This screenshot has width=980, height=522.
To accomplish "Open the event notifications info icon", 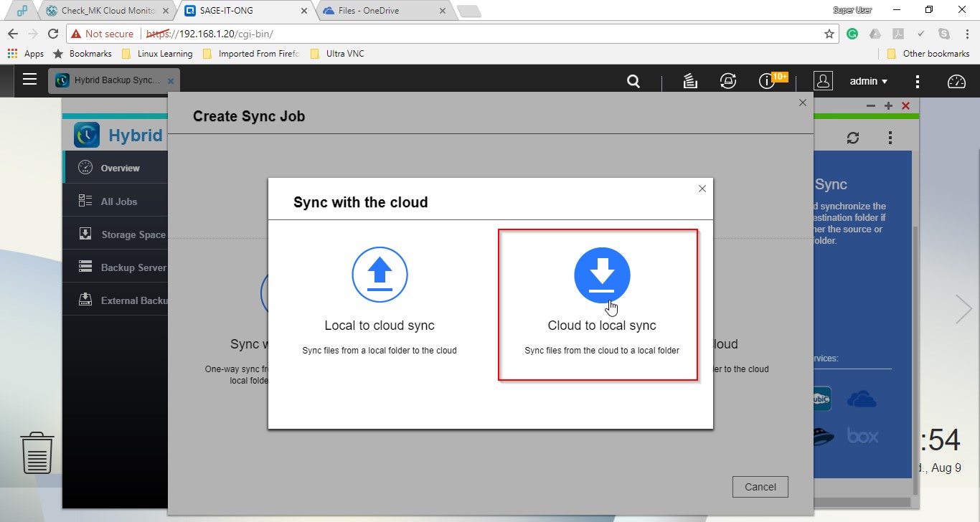I will click(766, 81).
